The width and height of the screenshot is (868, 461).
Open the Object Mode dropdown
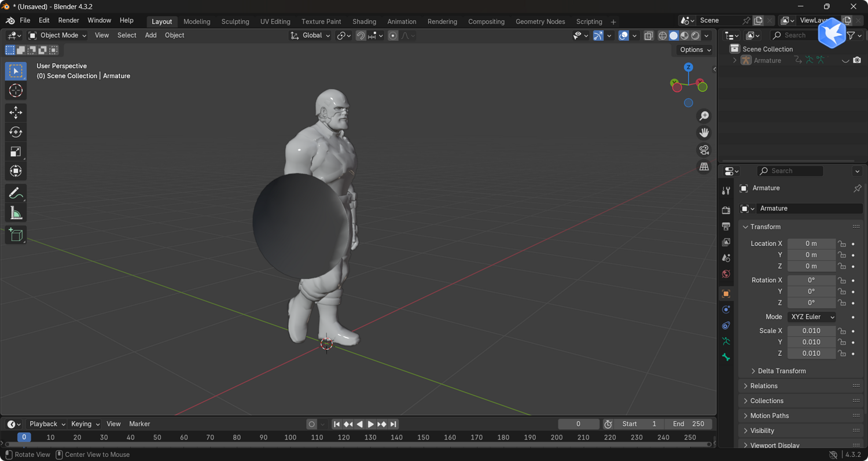pos(57,35)
